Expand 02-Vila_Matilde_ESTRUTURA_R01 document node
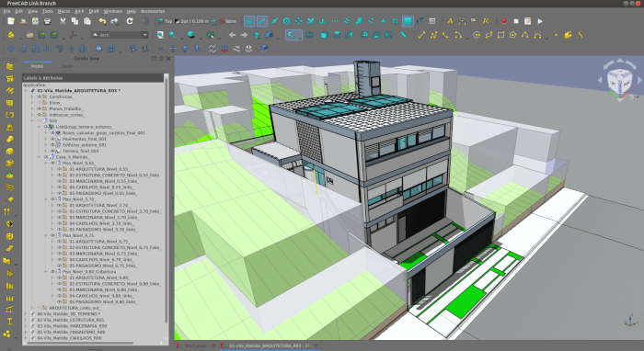The width and height of the screenshot is (644, 351). click(x=26, y=320)
